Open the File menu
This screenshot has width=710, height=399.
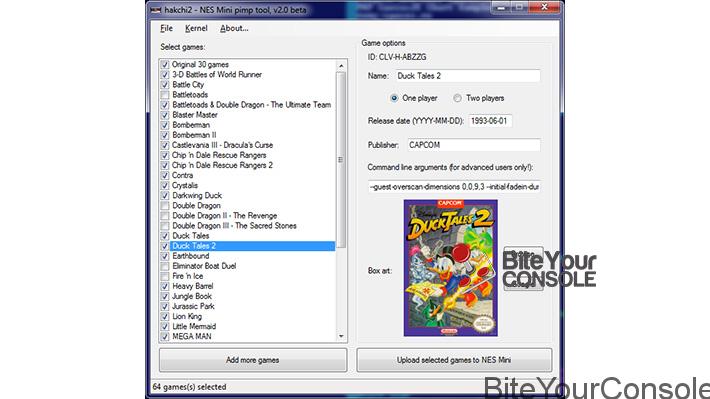pos(166,28)
